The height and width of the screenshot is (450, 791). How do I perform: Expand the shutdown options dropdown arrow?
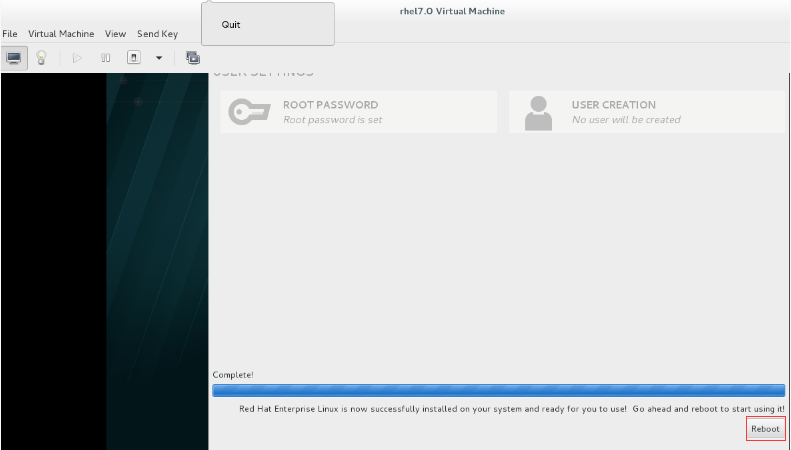159,58
